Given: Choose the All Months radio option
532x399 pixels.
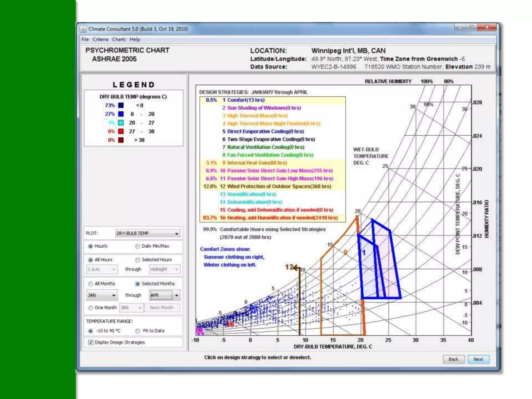Looking at the screenshot, I should pyautogui.click(x=91, y=284).
